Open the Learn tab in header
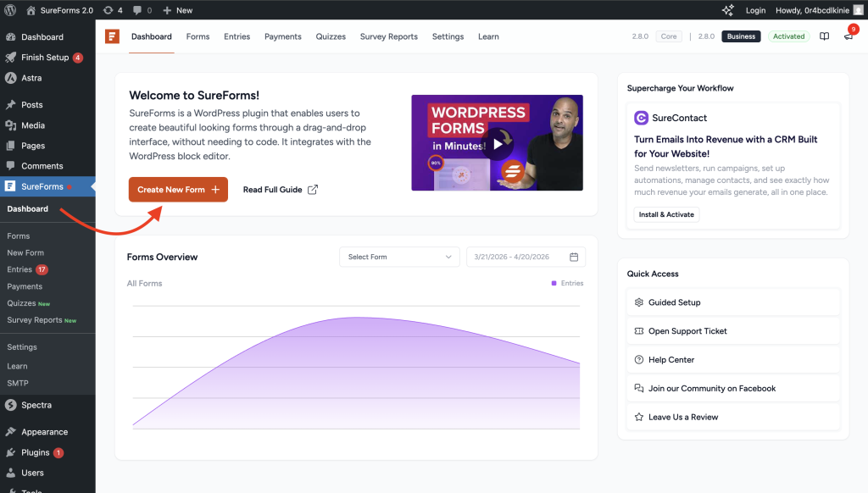Screen dimensions: 868x493 tap(488, 36)
